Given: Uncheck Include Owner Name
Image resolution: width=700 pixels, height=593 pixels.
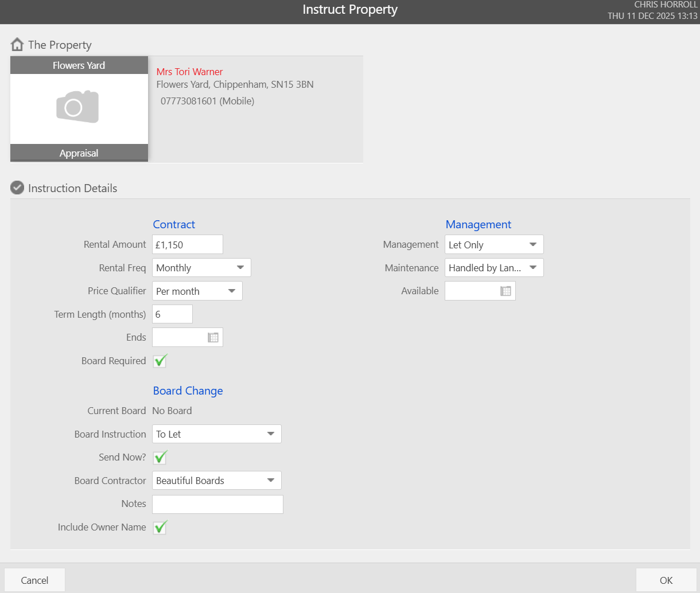Looking at the screenshot, I should click(x=160, y=527).
